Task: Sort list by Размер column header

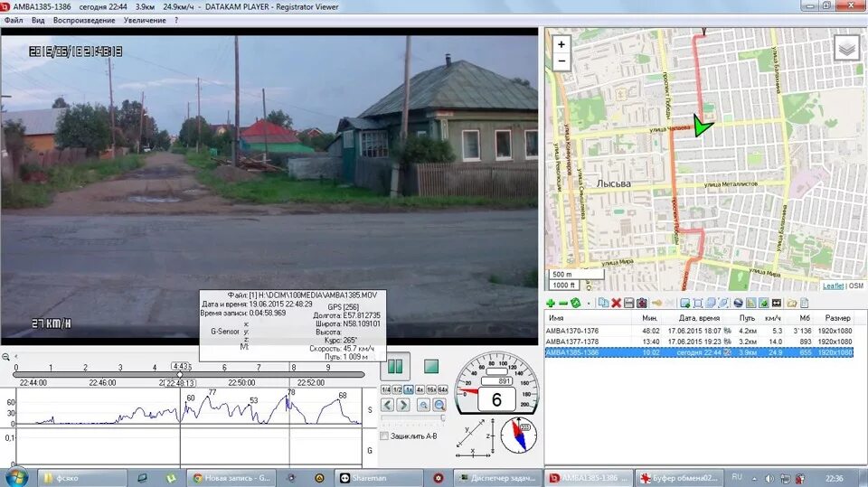Action: pyautogui.click(x=837, y=318)
